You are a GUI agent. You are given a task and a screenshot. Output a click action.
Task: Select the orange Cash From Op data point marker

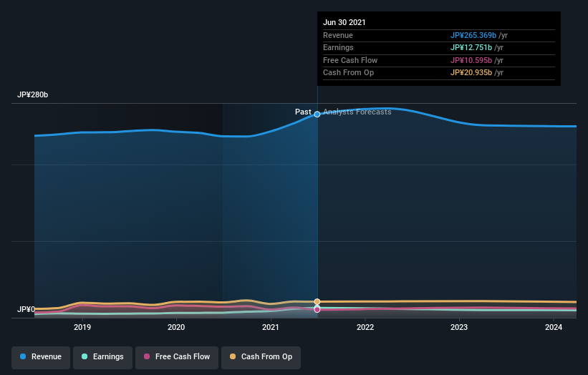click(x=317, y=301)
